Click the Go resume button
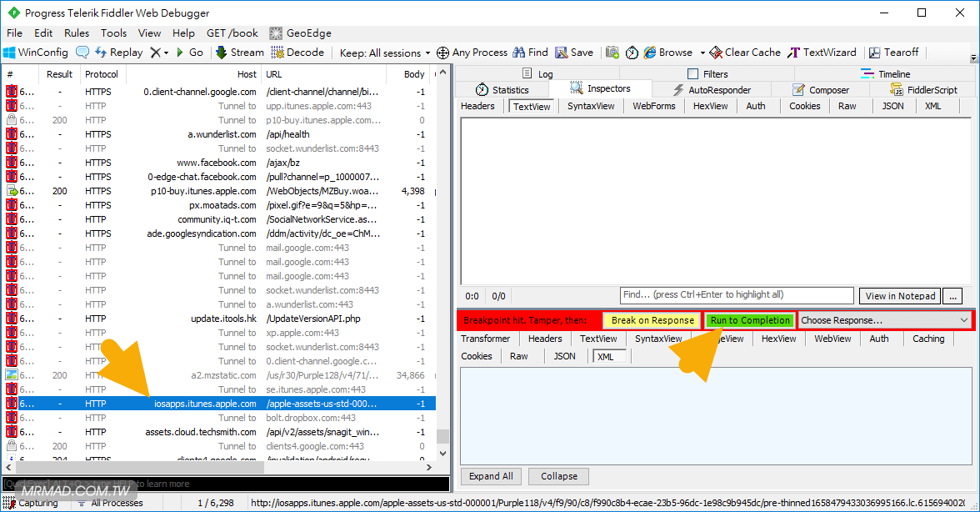 [x=189, y=52]
